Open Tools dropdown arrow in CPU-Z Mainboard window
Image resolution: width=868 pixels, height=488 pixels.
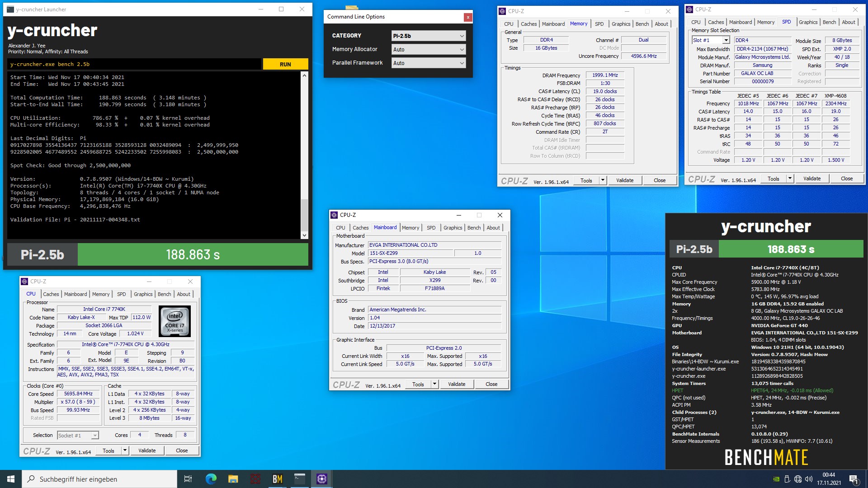[x=434, y=384]
